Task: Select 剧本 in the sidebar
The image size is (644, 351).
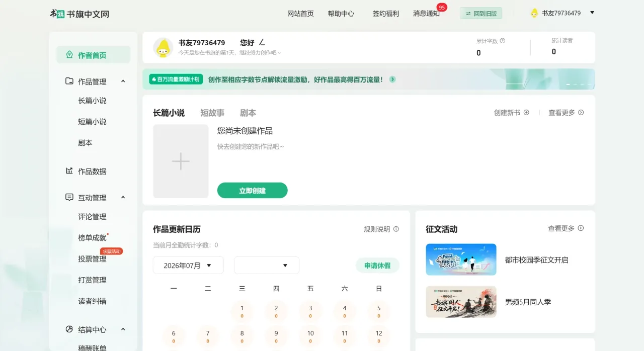Action: 85,143
